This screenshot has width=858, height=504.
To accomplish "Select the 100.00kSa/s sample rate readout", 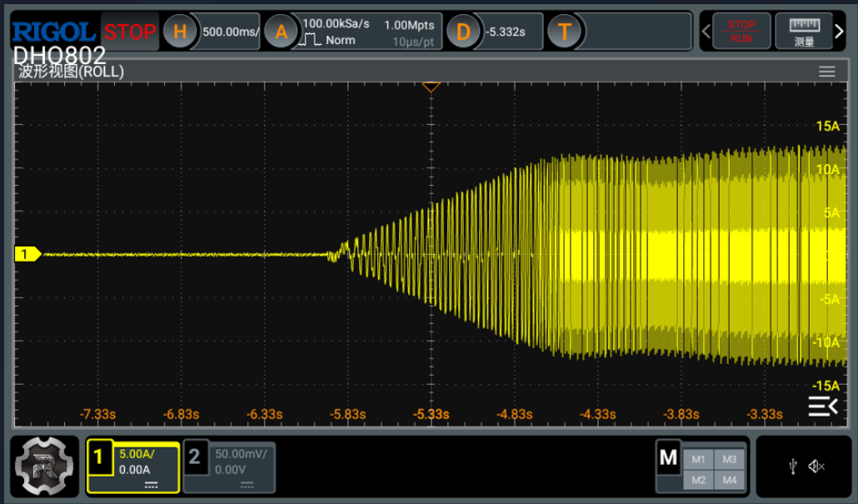I will (336, 23).
